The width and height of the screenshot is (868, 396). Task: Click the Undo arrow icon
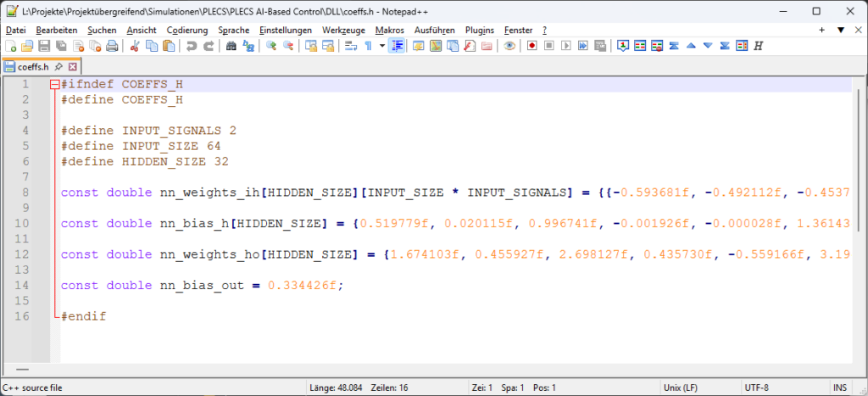[192, 46]
